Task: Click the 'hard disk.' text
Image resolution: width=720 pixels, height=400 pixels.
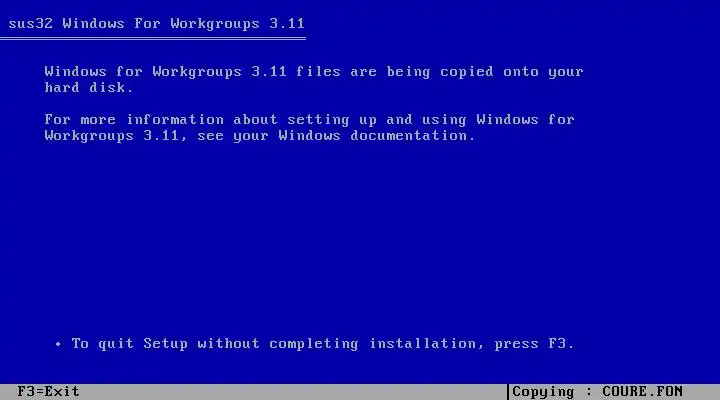Action: coord(89,87)
